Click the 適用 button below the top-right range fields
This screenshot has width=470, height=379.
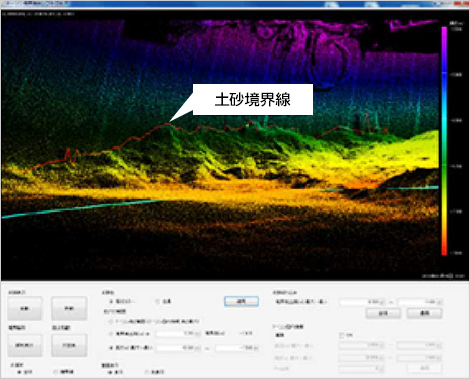pos(425,313)
